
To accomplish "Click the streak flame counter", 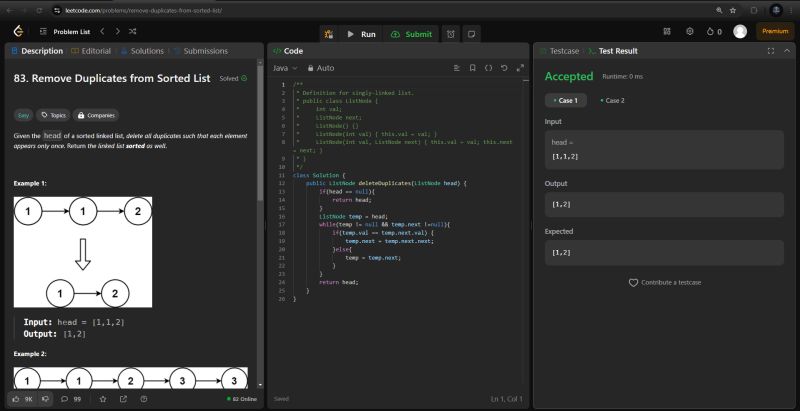I will [x=714, y=32].
